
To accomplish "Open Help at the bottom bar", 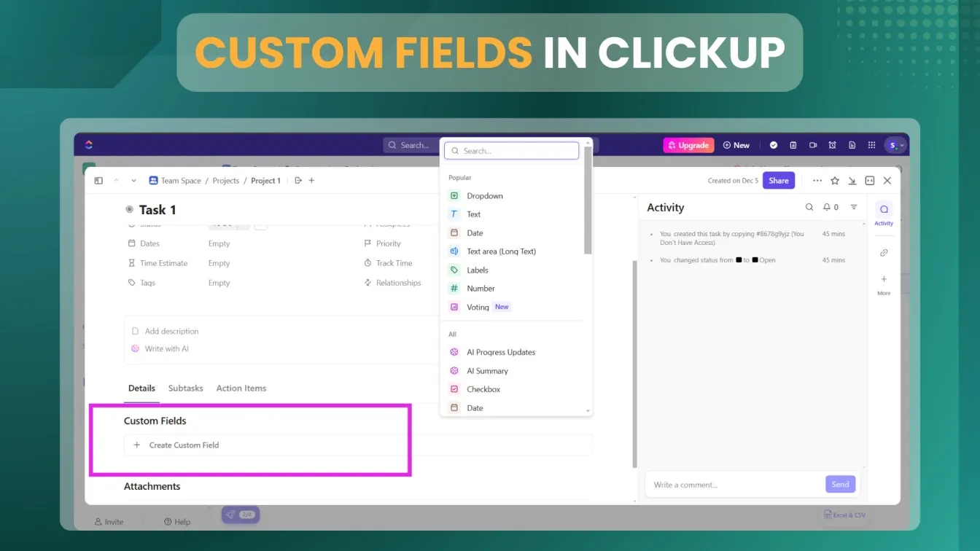I will pos(177,522).
